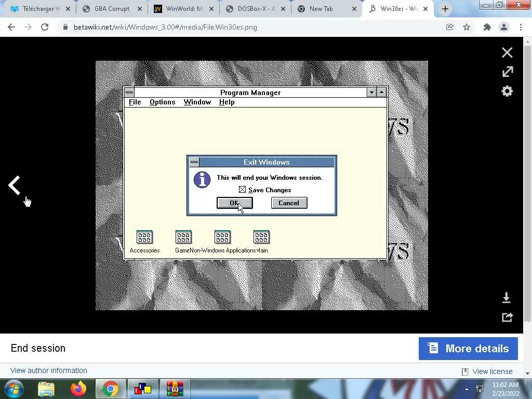The height and width of the screenshot is (399, 532).
Task: Click the address bar URL
Action: point(165,27)
